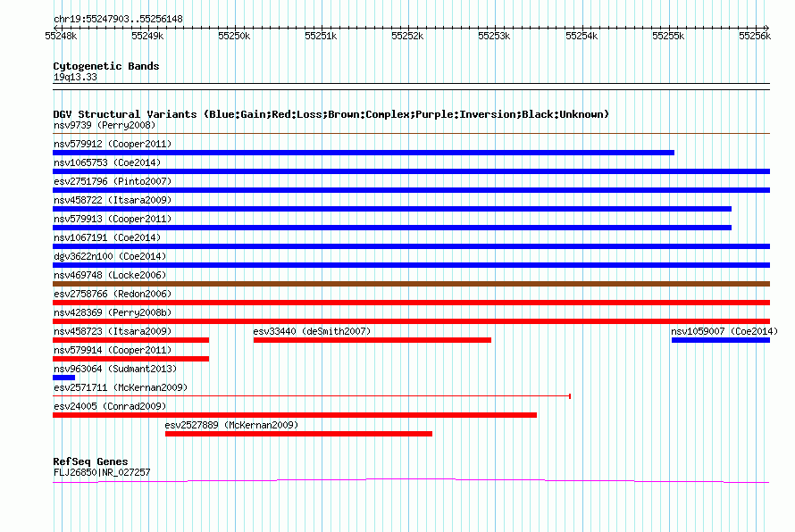795x532 pixels.
Task: Click the 19q13.33 cytogenetic band bar
Action: (x=411, y=87)
